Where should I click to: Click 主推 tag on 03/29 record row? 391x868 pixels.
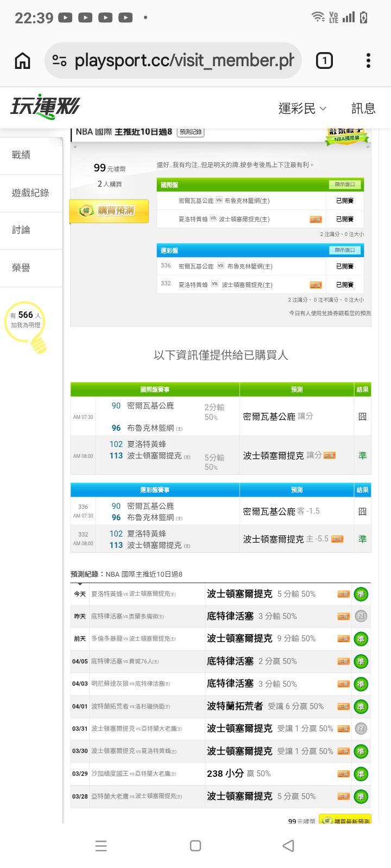click(x=344, y=774)
